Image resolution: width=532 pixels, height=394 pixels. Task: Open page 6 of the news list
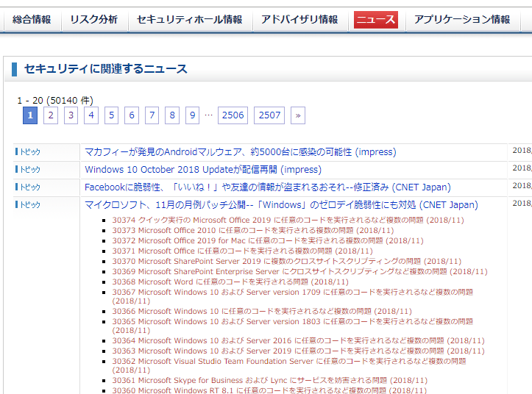(132, 115)
